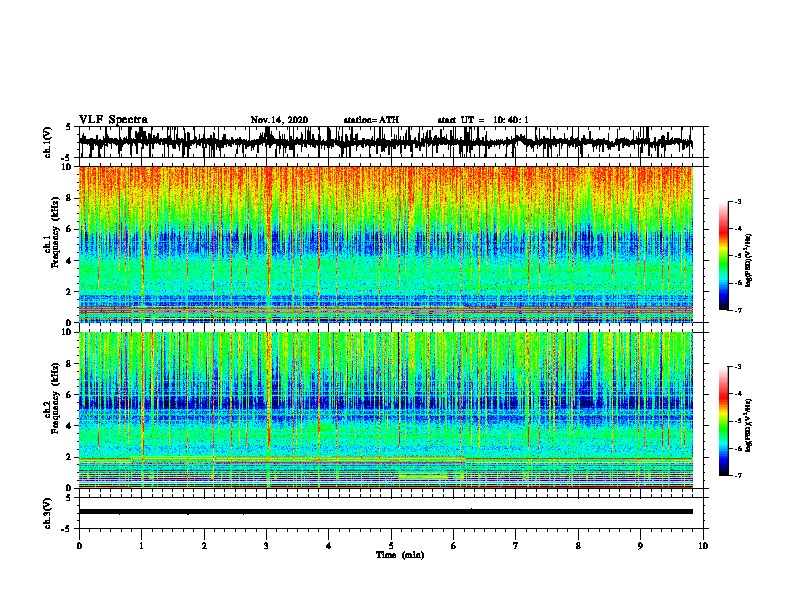Click the ch.1 spectrogram color scale bar
This screenshot has width=792, height=612.
pos(724,256)
